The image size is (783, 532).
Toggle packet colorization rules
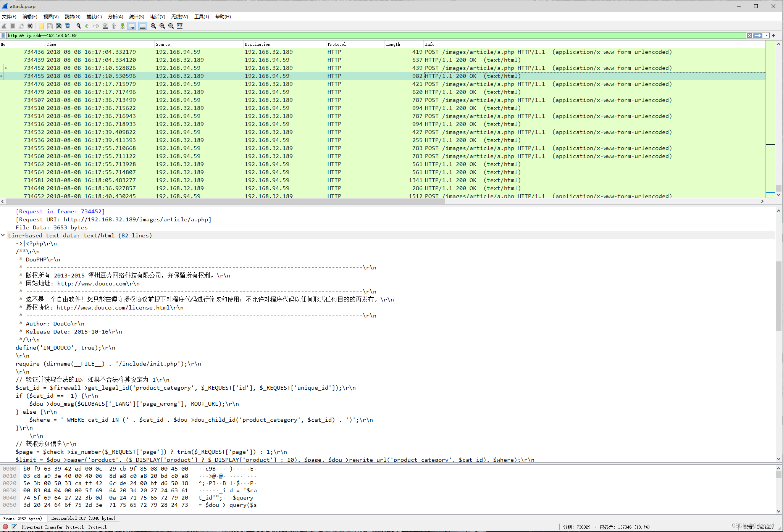point(142,26)
